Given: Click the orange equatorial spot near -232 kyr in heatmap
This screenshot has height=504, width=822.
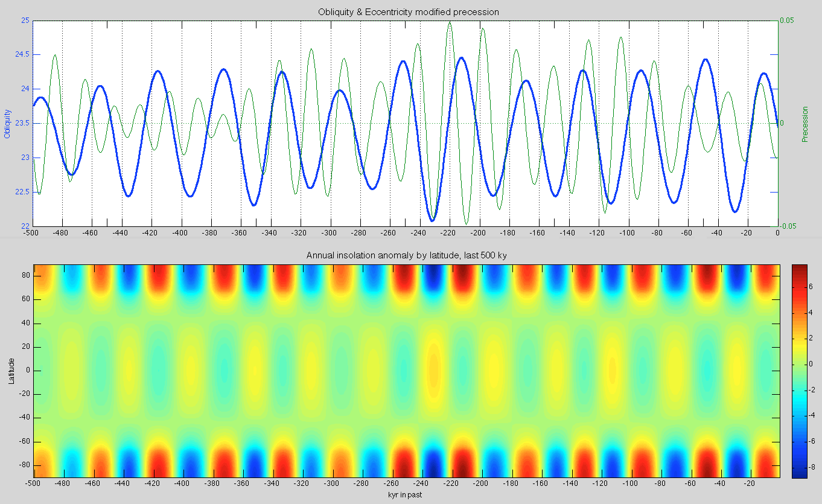Looking at the screenshot, I should pyautogui.click(x=432, y=367).
